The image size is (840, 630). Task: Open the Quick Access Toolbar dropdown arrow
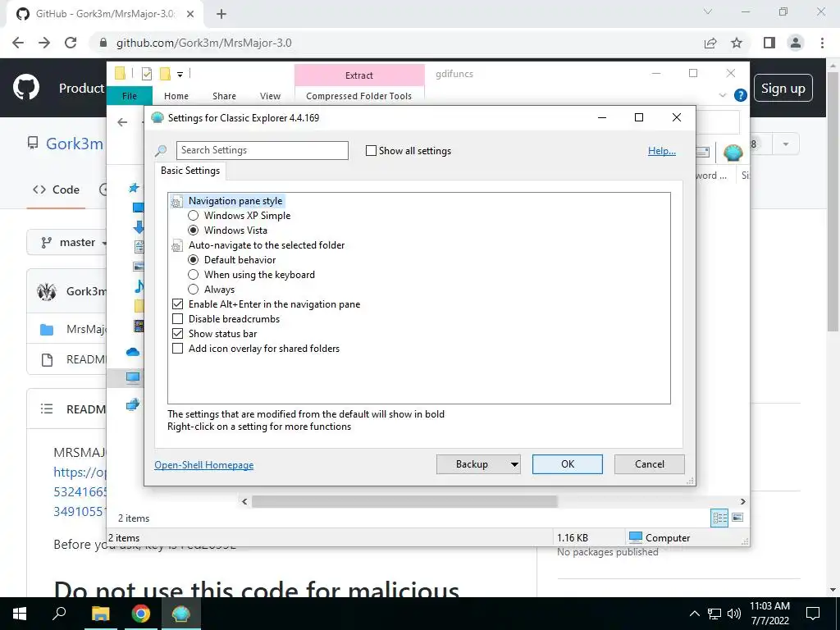[180, 75]
